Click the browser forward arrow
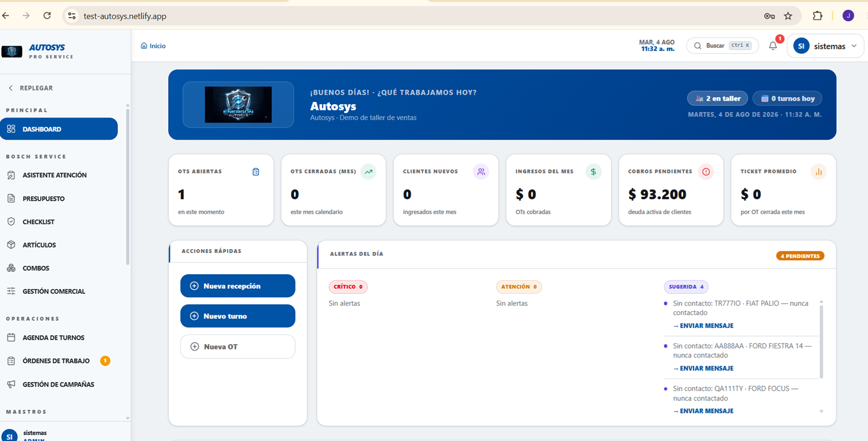The width and height of the screenshot is (868, 441). click(26, 16)
